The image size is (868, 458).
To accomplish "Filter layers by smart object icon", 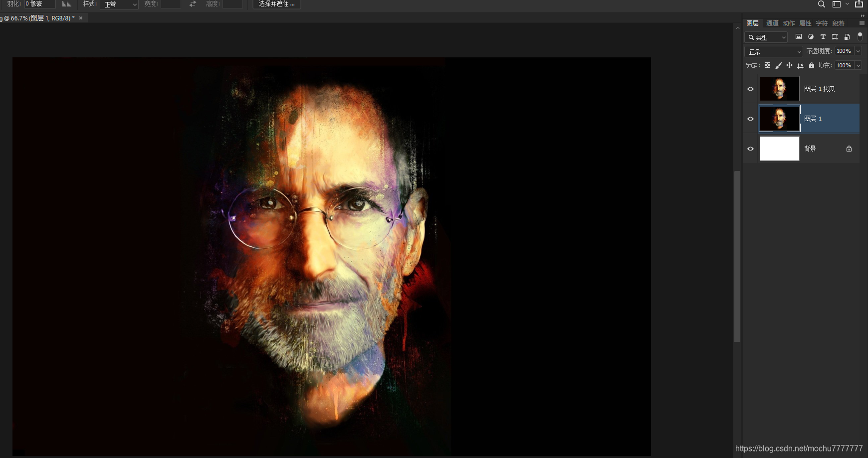I will pyautogui.click(x=847, y=37).
